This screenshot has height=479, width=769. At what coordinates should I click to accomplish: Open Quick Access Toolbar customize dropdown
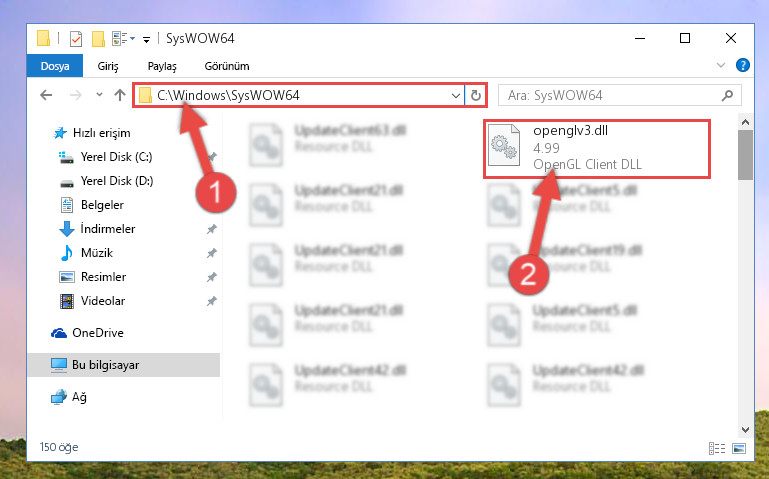point(146,40)
